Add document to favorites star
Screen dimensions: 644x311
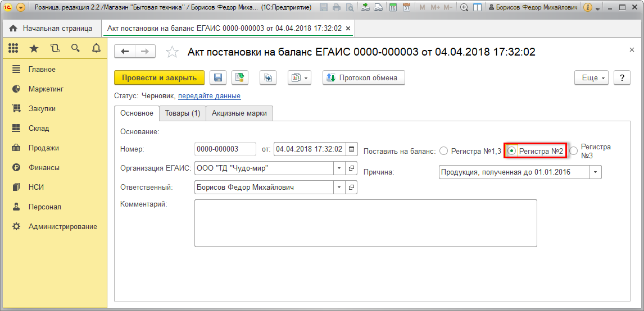click(172, 52)
